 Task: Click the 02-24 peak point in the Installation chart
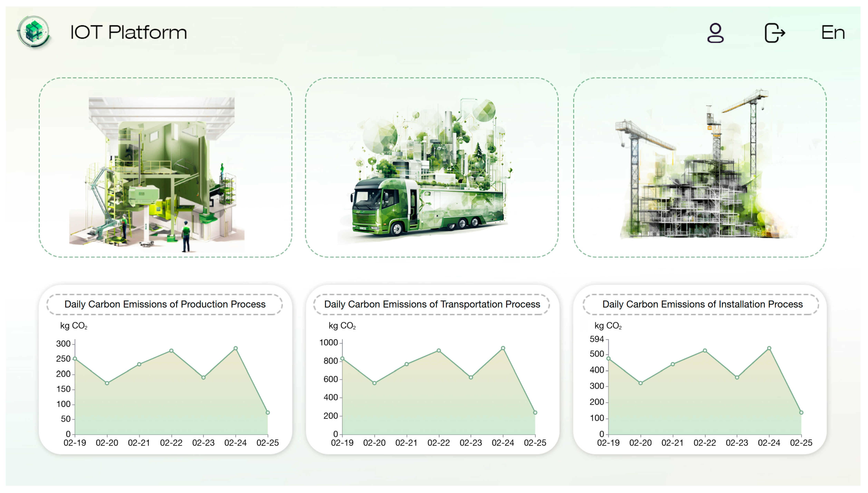pyautogui.click(x=769, y=348)
